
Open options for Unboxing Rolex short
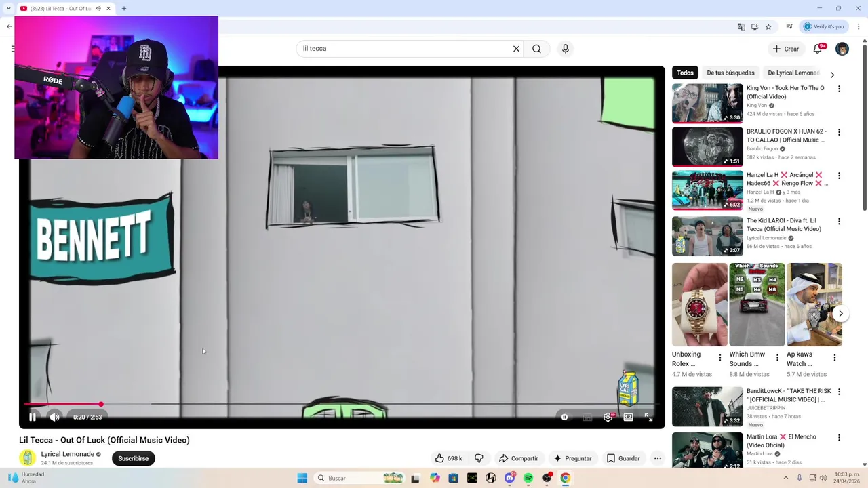[x=720, y=357]
